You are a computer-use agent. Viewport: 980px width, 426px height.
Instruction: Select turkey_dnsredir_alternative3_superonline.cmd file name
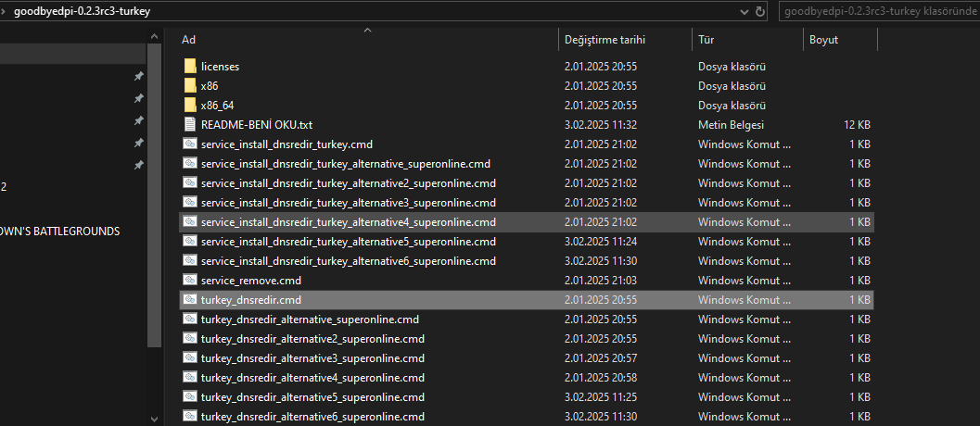[x=313, y=357]
